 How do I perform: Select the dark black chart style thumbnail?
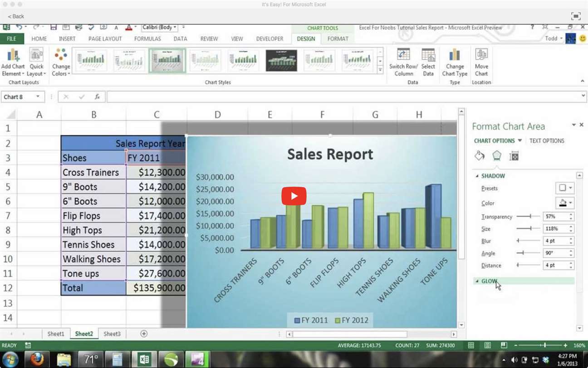(281, 60)
